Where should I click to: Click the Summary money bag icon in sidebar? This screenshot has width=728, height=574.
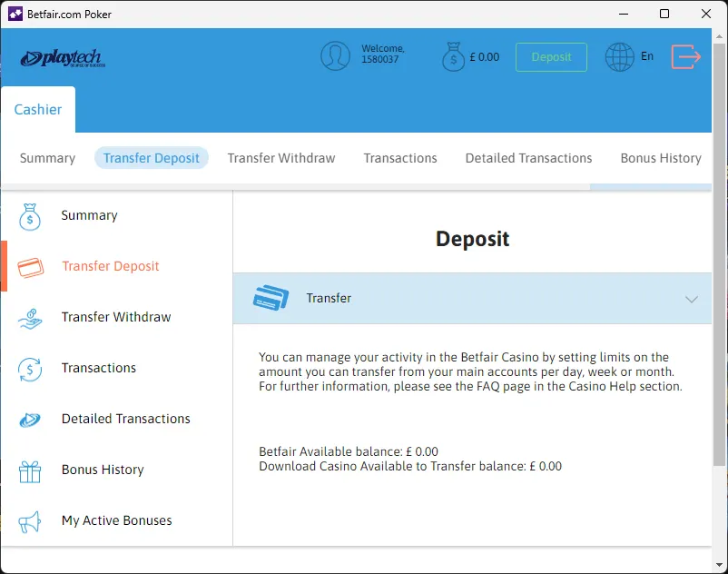[28, 216]
